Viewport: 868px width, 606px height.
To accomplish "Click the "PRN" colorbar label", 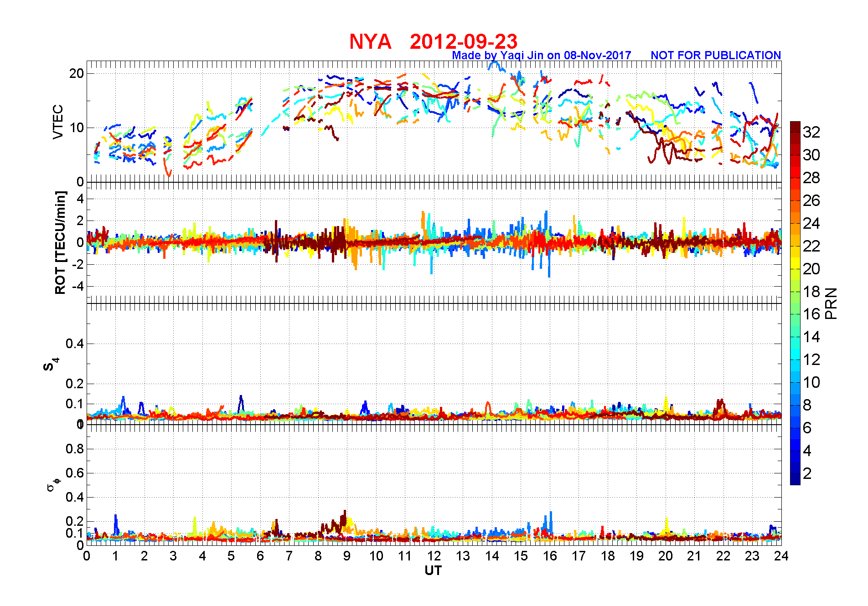I will [832, 303].
